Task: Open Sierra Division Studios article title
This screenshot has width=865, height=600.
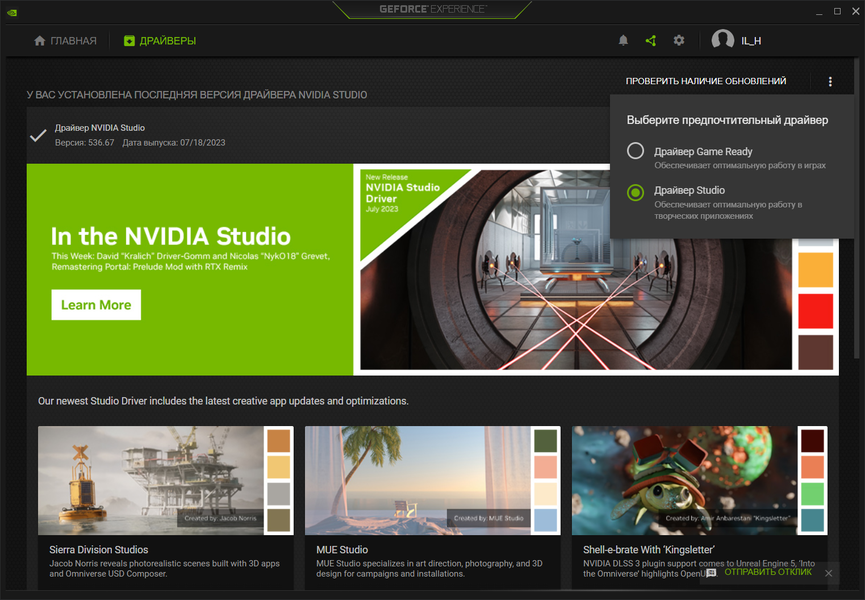Action: [99, 550]
